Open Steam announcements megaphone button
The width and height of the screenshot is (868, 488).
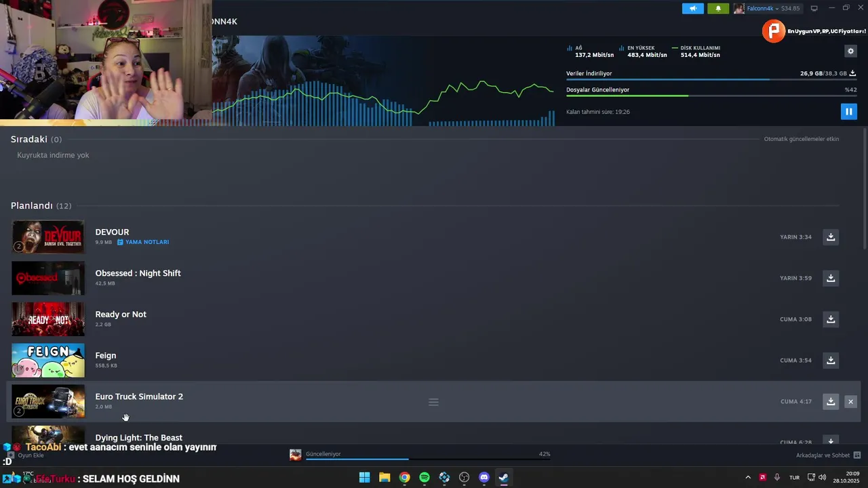[692, 8]
